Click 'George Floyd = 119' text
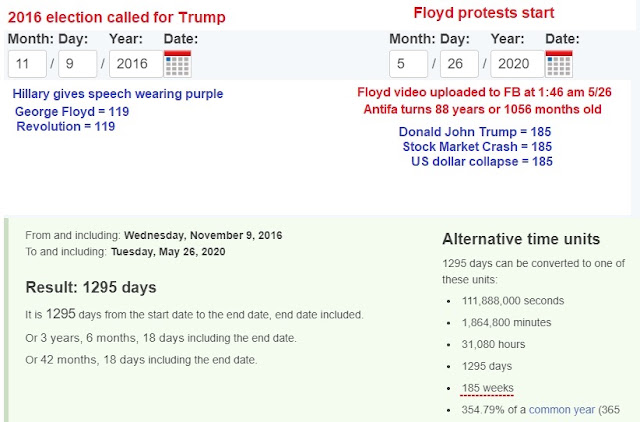 pyautogui.click(x=72, y=111)
